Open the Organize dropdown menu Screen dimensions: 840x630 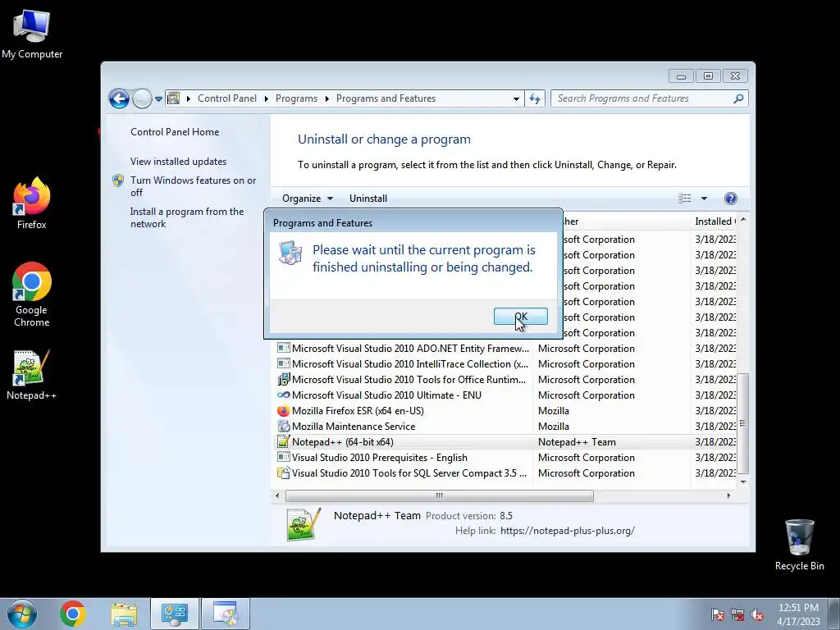(x=308, y=199)
